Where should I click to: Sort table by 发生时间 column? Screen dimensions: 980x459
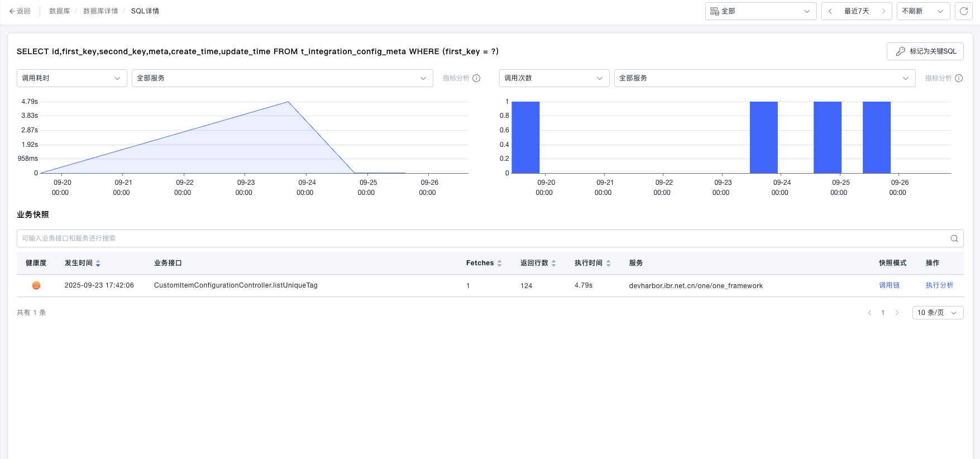[x=98, y=263]
